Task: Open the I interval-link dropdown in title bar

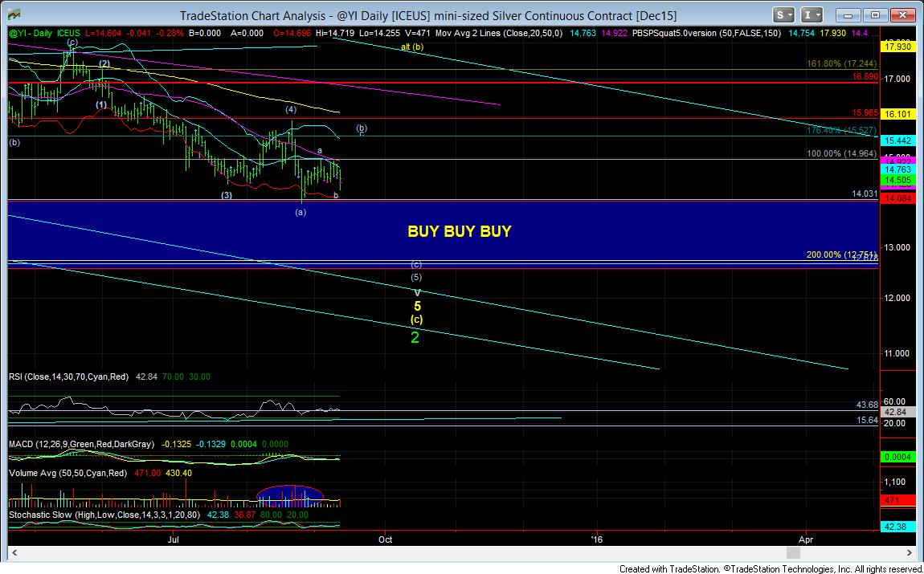Action: pyautogui.click(x=813, y=14)
